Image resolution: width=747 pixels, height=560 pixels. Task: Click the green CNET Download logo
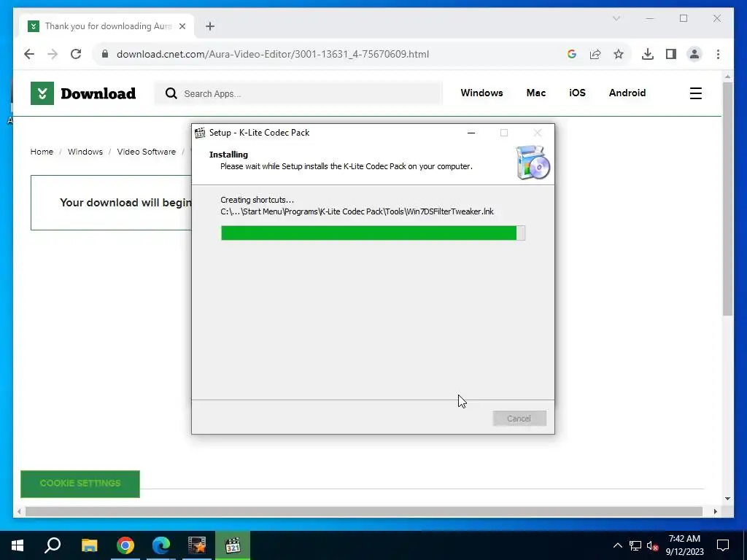pos(83,93)
